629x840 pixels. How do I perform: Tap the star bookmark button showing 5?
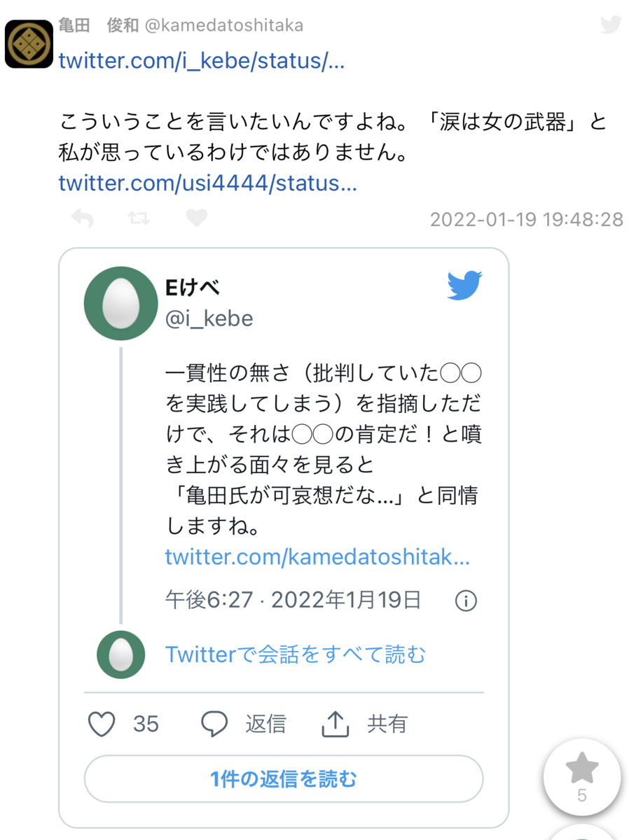582,777
